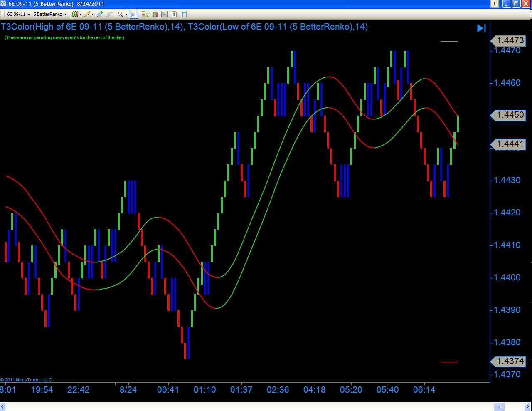Image resolution: width=532 pixels, height=411 pixels.
Task: Click the 01:37 time axis label
Action: (241, 390)
